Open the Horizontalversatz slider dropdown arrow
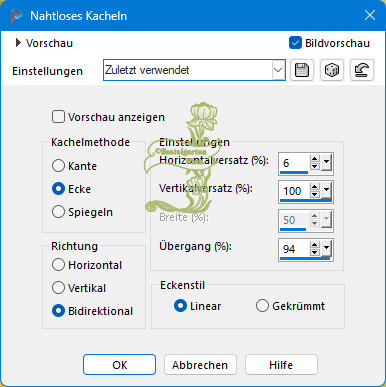 (x=326, y=163)
